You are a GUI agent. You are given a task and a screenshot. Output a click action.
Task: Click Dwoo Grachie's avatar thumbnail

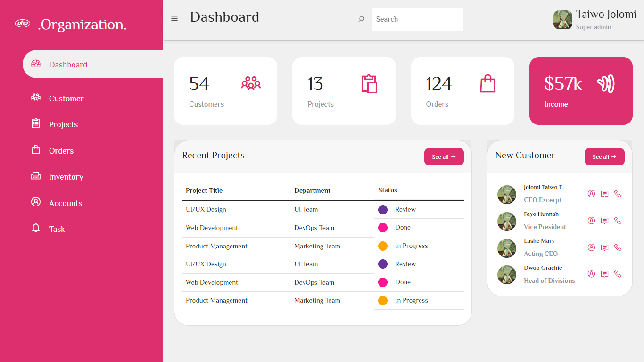507,274
